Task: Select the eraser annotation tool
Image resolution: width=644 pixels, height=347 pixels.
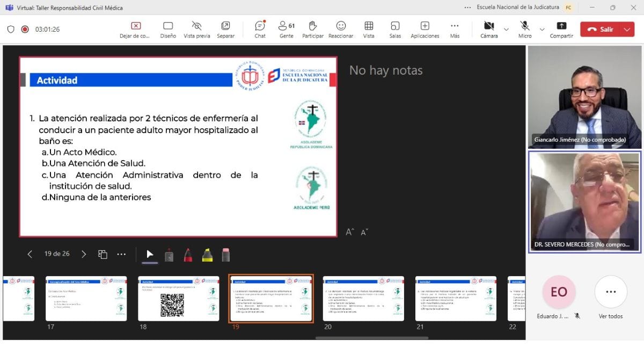Action: (x=226, y=255)
